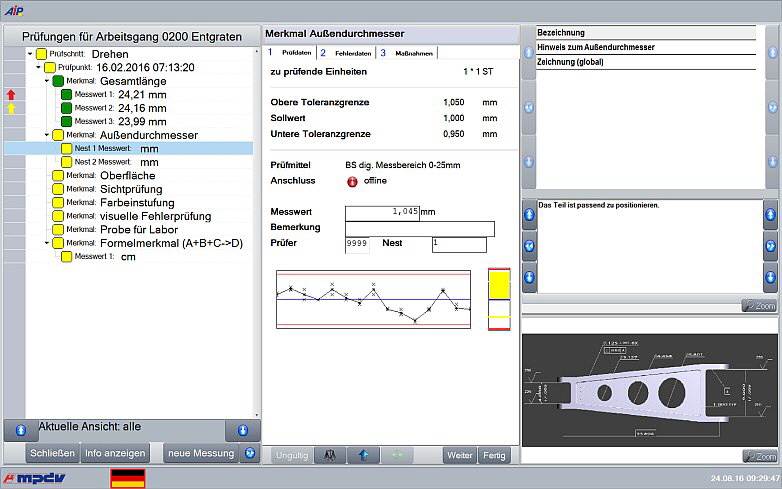
Task: Click the blue up-arrow button in bottom toolbar
Action: tap(363, 455)
